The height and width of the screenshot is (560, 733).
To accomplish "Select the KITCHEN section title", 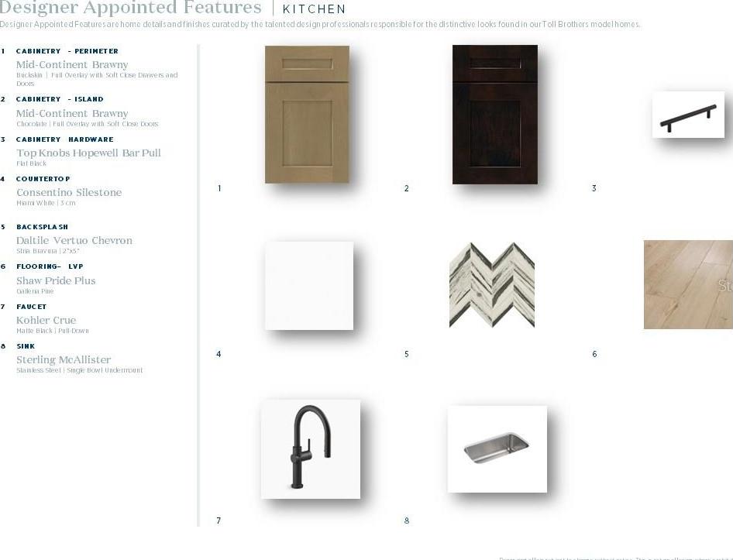I will (x=314, y=9).
